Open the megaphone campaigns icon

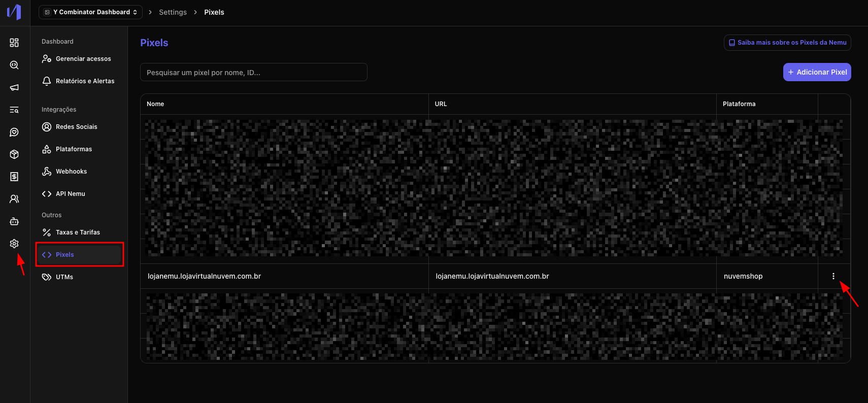14,87
